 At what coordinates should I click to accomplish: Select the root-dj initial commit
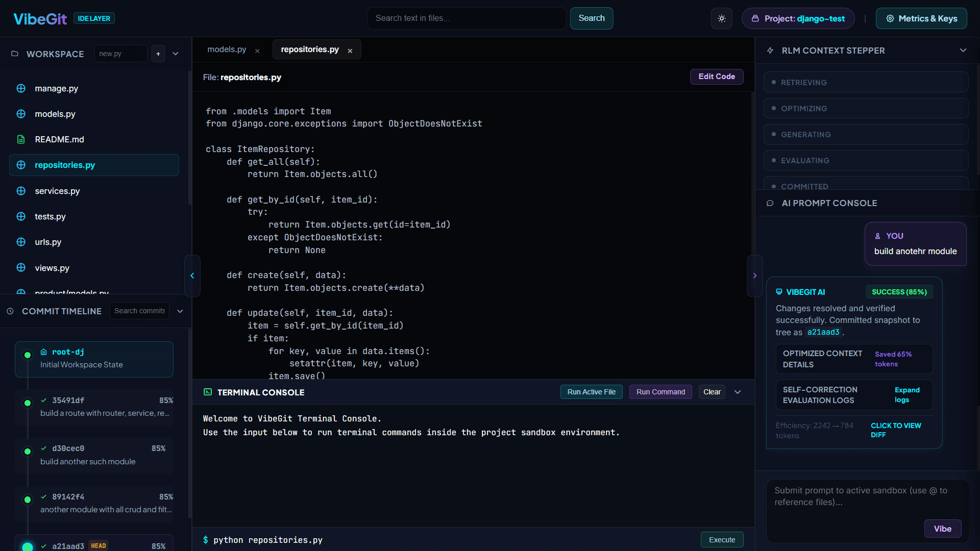pos(94,359)
